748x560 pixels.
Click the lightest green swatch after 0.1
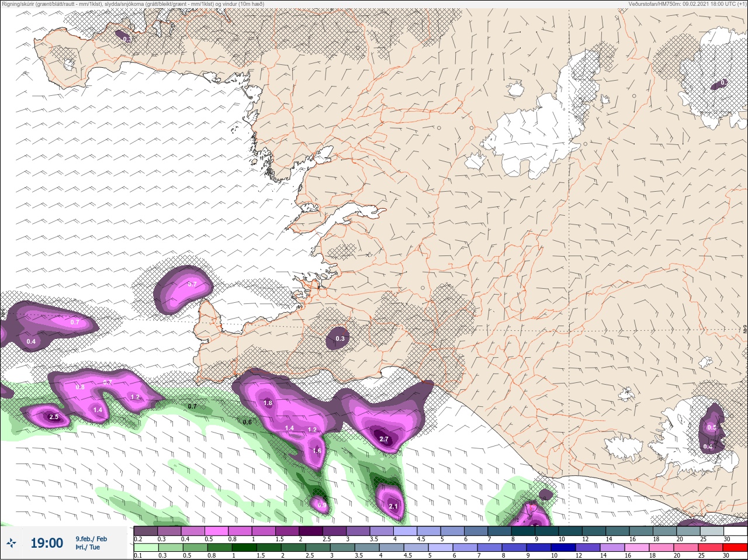click(146, 548)
